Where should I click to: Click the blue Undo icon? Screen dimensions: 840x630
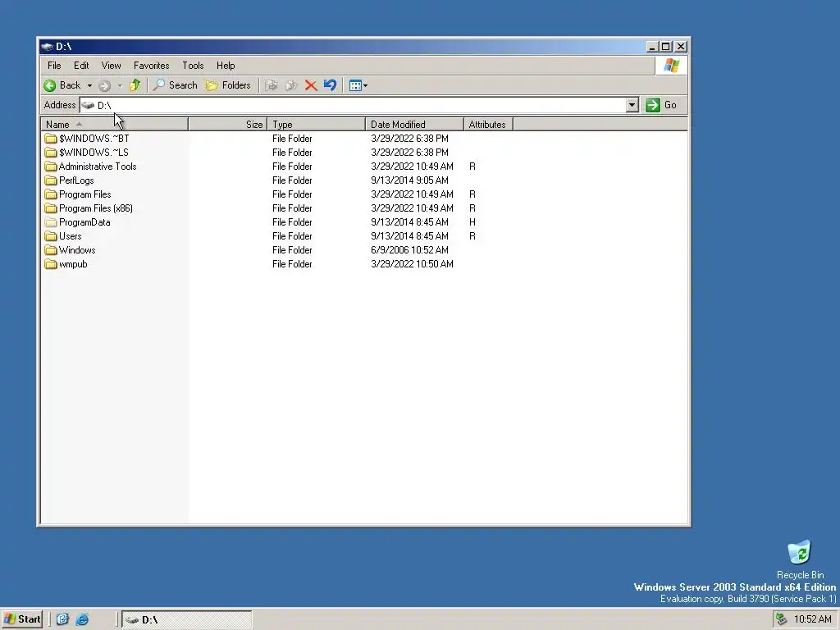coord(330,85)
